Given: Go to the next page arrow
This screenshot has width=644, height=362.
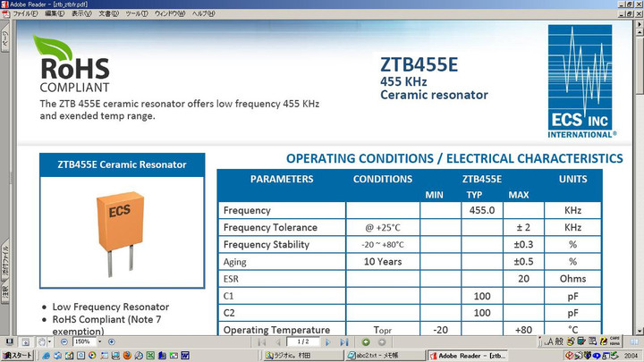Looking at the screenshot, I should pos(328,342).
